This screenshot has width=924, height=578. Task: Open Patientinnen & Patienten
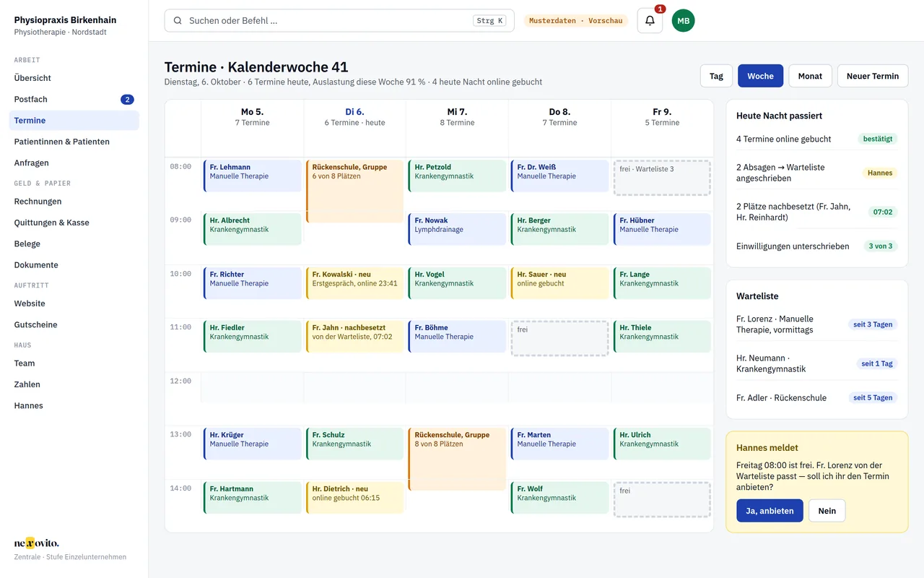coord(74,142)
